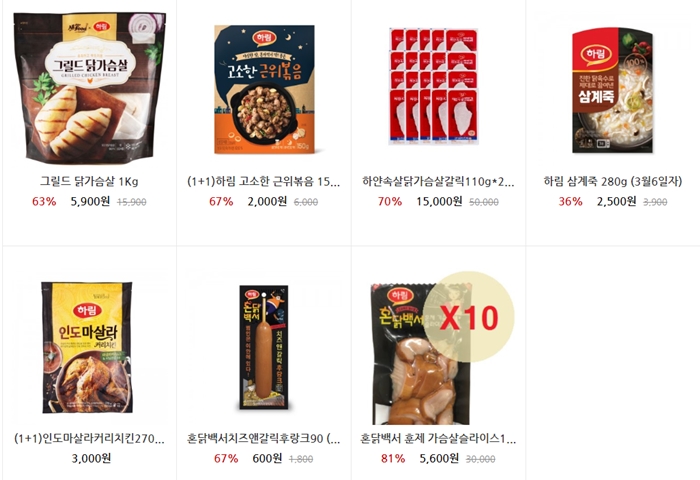Click the 혼닭백서 cheese hotdog image

click(x=264, y=347)
